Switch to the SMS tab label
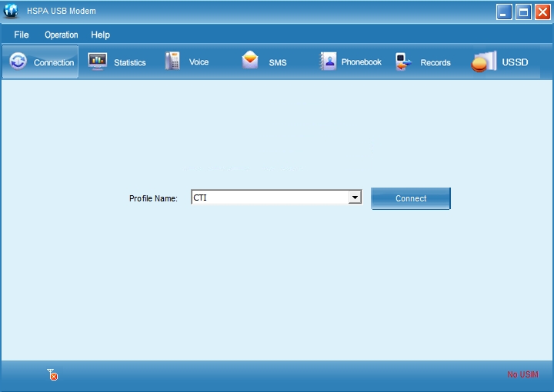Viewport: 554px width, 392px height. (277, 62)
